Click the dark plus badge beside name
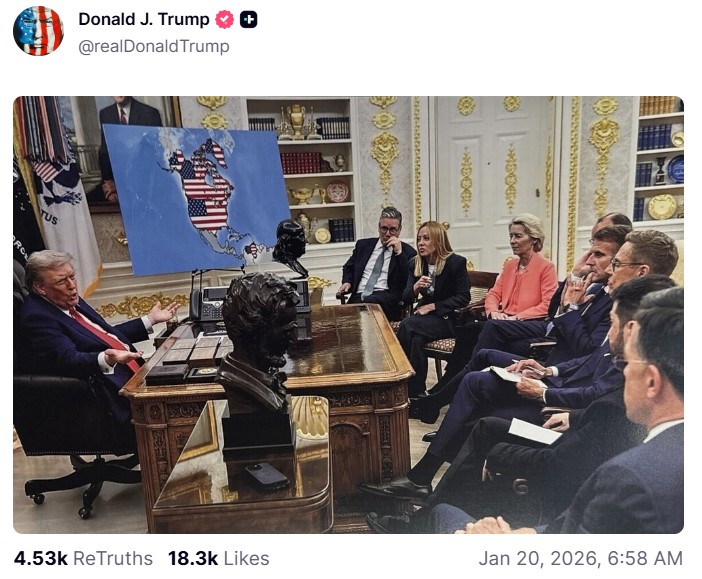 point(248,20)
